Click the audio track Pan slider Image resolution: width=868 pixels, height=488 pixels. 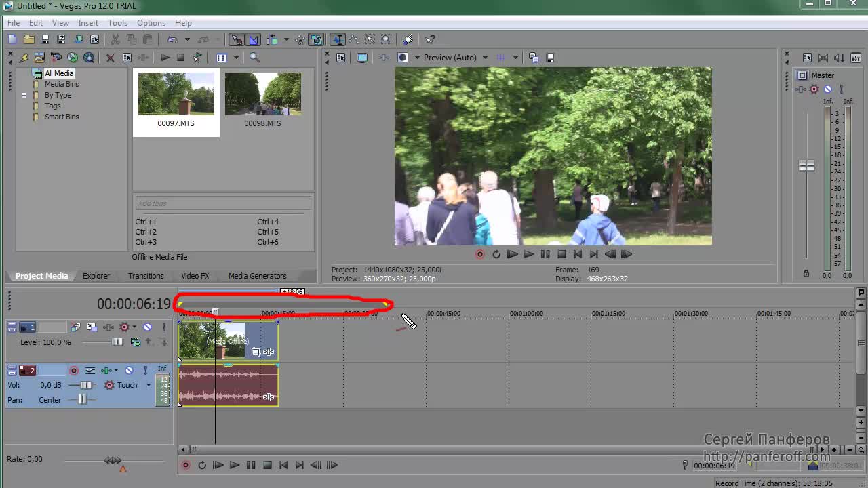(x=81, y=400)
